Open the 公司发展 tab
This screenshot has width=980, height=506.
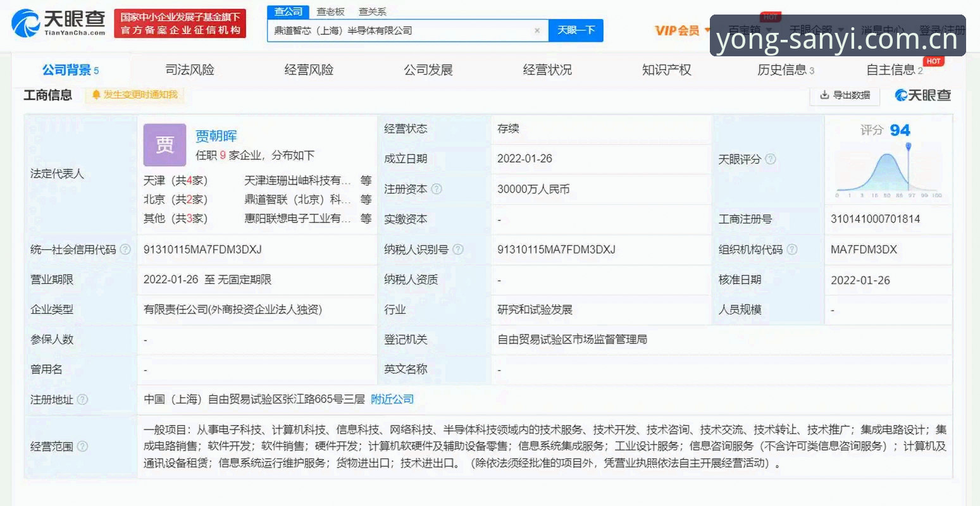tap(428, 70)
